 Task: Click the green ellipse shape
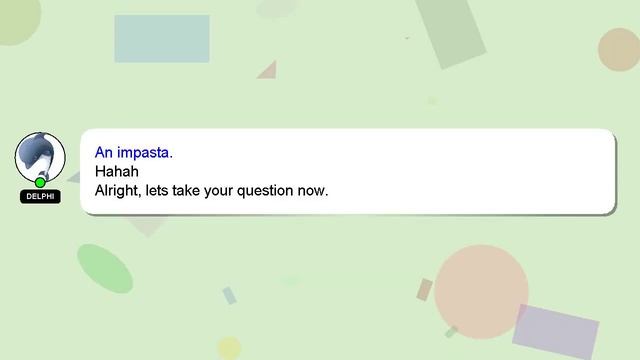coord(105,269)
